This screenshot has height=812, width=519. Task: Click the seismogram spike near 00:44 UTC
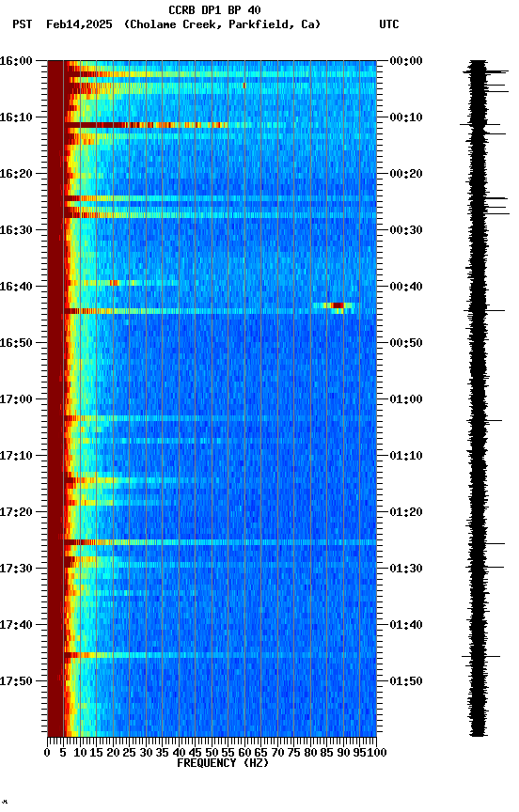click(485, 311)
